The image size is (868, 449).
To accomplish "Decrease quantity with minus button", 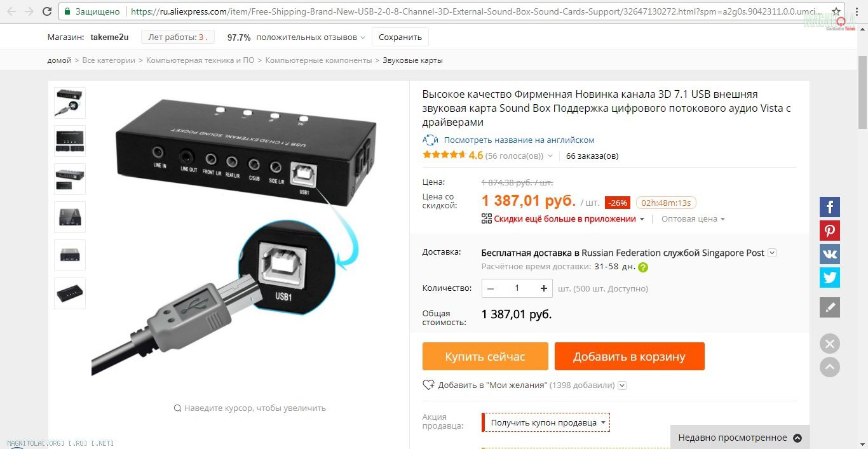I will coord(491,288).
